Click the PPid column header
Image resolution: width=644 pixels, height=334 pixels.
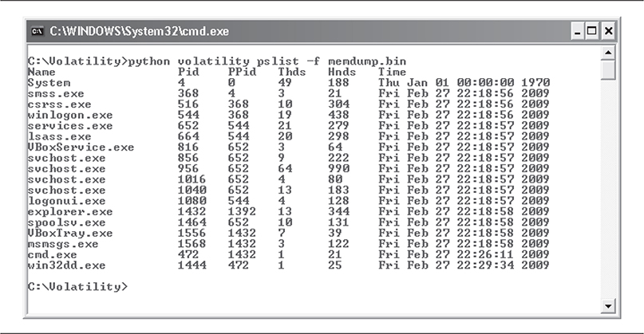point(242,73)
